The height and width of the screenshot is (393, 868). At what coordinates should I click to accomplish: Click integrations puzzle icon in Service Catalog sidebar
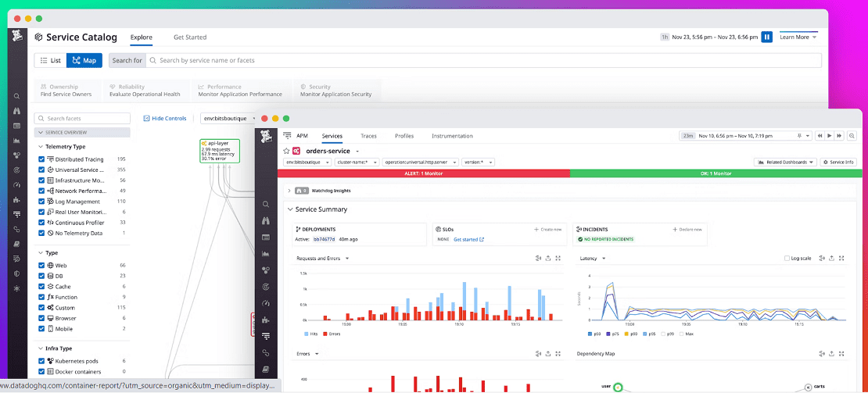[x=16, y=199]
